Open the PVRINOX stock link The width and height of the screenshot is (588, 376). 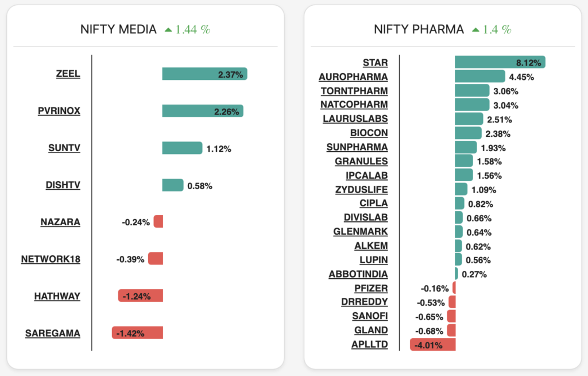[x=59, y=111]
